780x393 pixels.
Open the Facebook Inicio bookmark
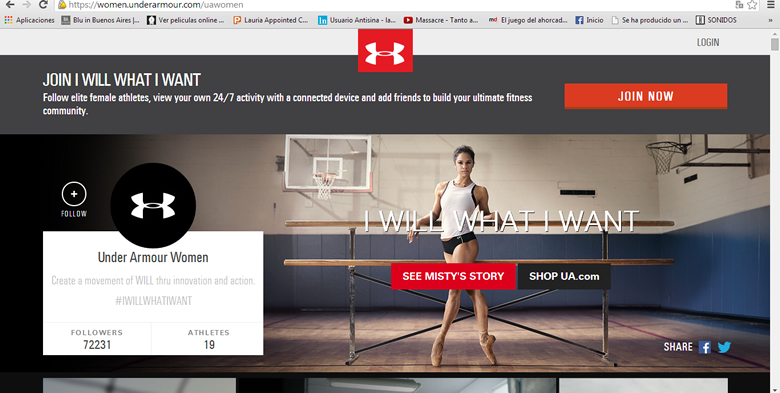click(589, 20)
